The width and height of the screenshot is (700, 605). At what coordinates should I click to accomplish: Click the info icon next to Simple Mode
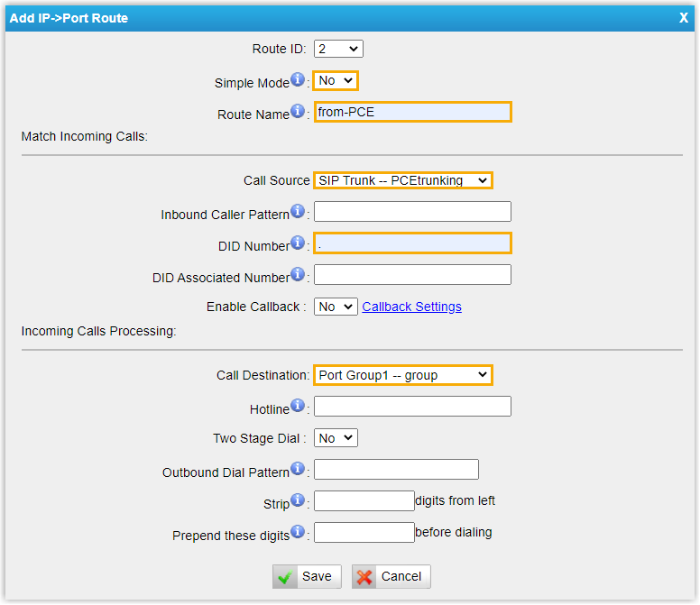[x=298, y=80]
